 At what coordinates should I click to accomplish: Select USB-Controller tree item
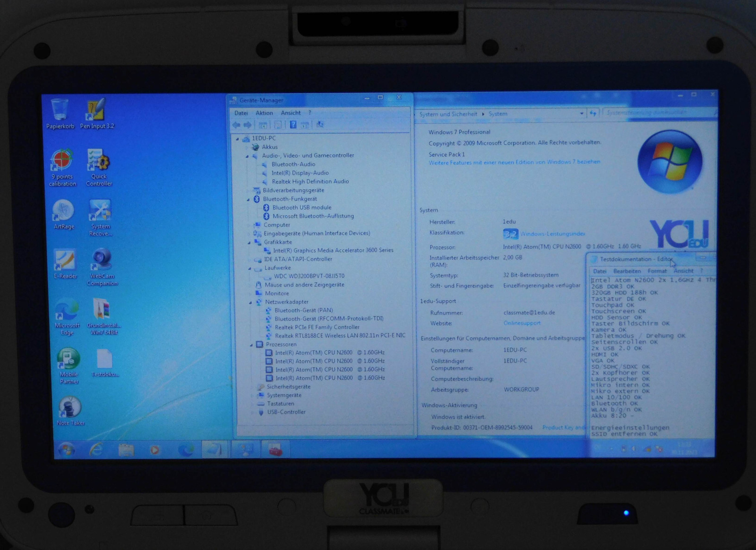[x=286, y=412]
